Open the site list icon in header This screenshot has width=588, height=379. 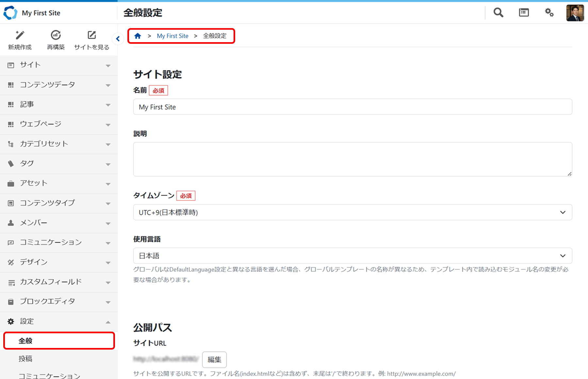tap(524, 13)
